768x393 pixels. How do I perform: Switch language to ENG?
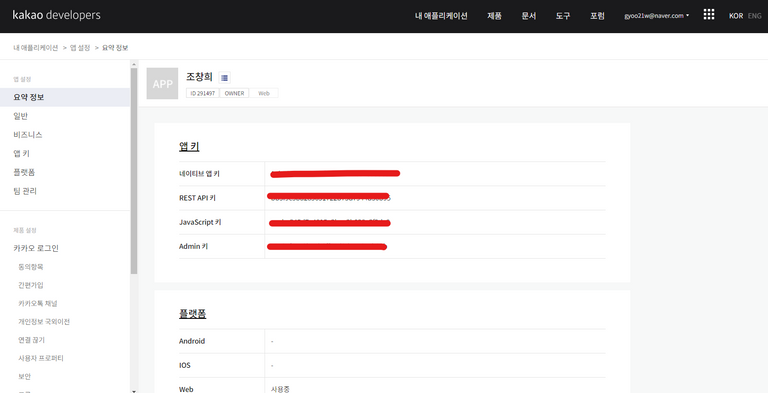point(755,16)
